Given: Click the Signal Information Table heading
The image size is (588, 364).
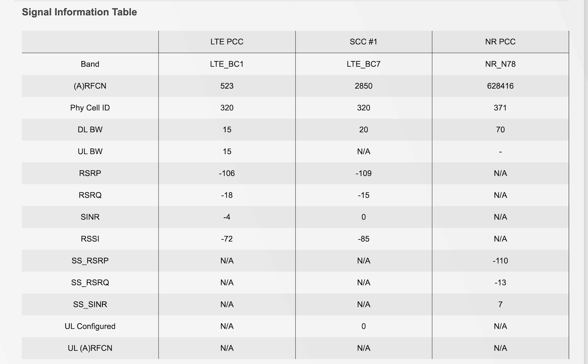Looking at the screenshot, I should coord(79,12).
